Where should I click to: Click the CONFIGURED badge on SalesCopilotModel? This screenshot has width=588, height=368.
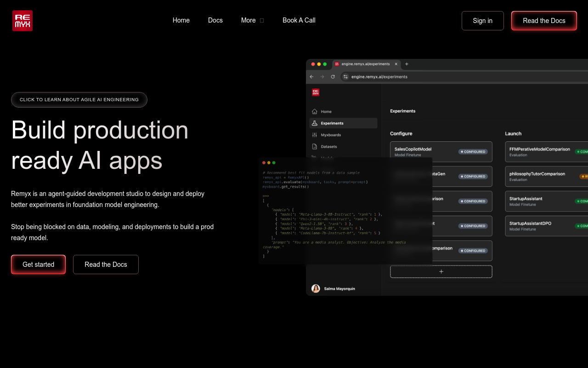(x=473, y=152)
